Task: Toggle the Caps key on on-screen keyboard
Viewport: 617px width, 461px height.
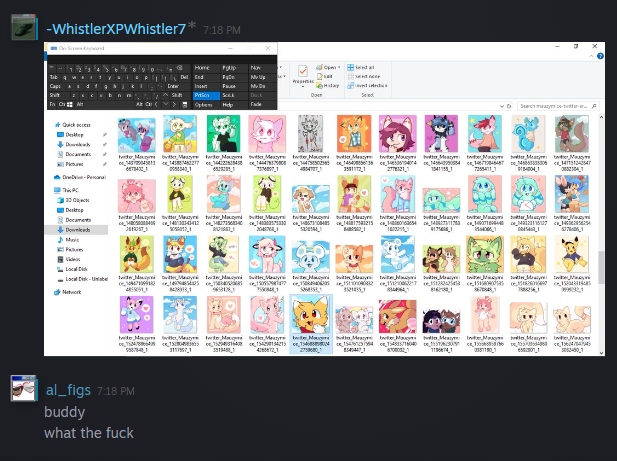Action: tap(55, 86)
